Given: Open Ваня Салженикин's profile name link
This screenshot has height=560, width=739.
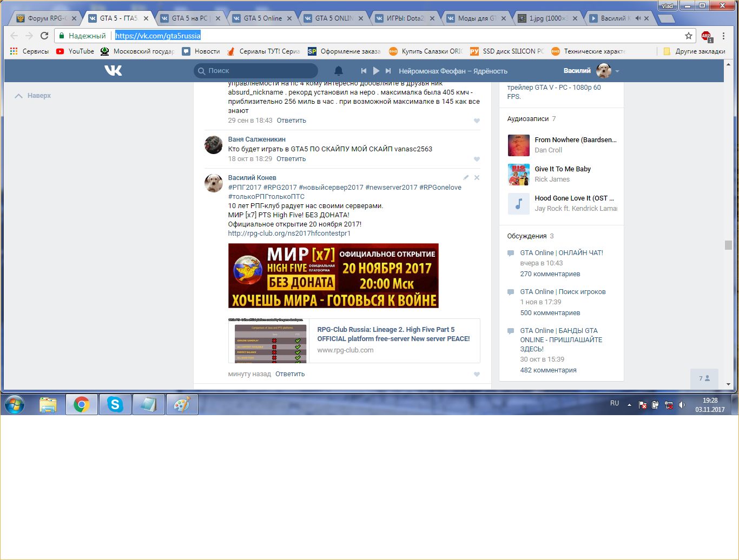Looking at the screenshot, I should coord(256,139).
